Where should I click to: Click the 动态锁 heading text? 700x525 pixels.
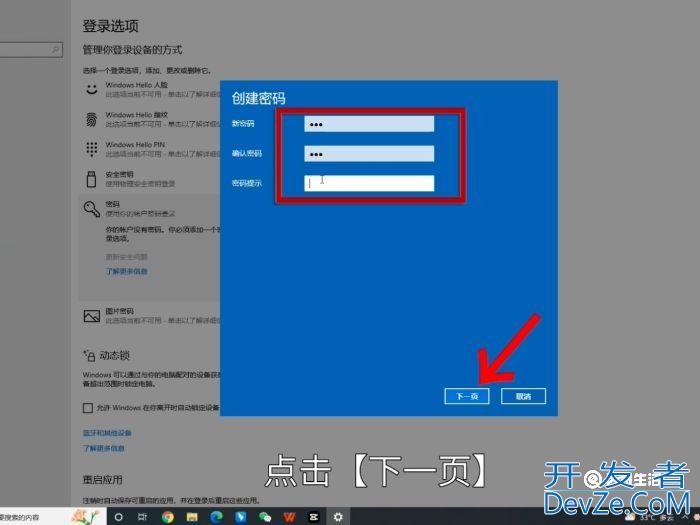pyautogui.click(x=115, y=355)
